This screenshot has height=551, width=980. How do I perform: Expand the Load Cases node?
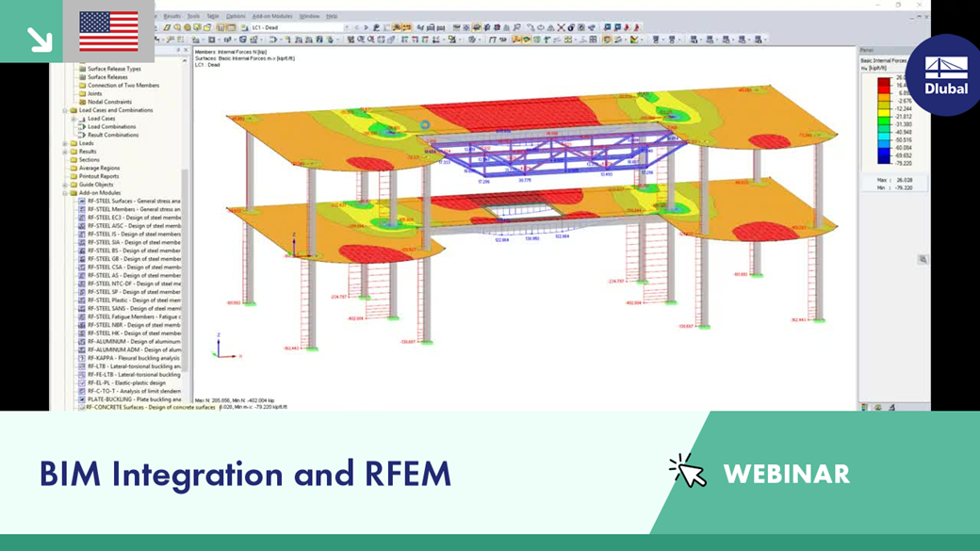pos(73,118)
